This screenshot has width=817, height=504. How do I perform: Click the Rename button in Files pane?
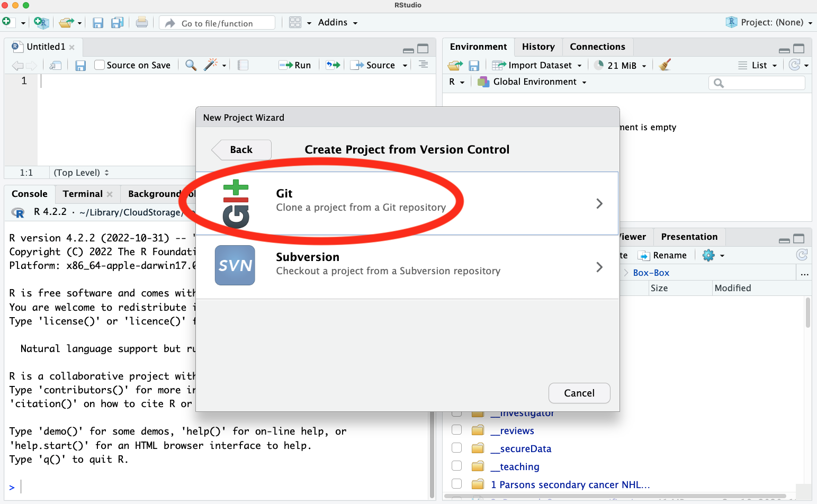pyautogui.click(x=662, y=255)
